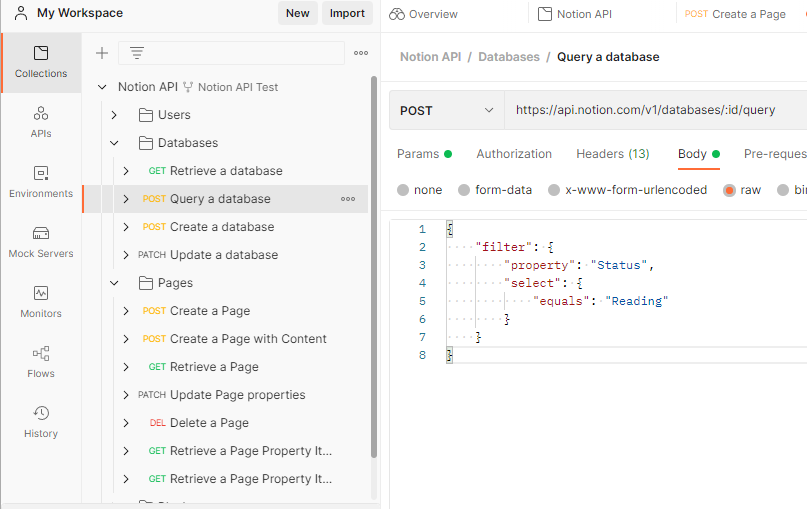Expand the Retrieve a database request

(126, 171)
